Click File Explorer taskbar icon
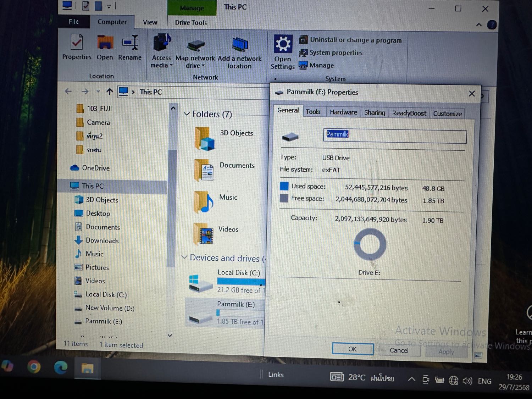The width and height of the screenshot is (532, 399). (87, 368)
